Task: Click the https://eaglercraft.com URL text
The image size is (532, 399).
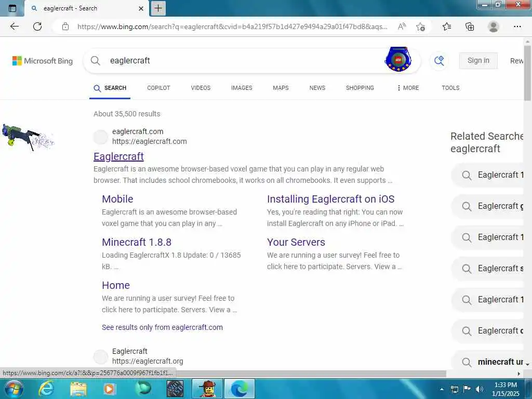Action: click(149, 141)
